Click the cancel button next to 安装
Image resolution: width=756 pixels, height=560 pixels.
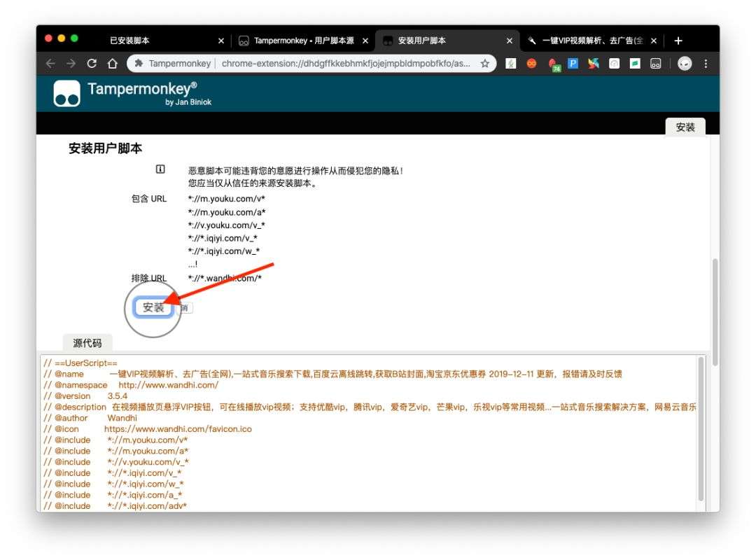pos(185,308)
